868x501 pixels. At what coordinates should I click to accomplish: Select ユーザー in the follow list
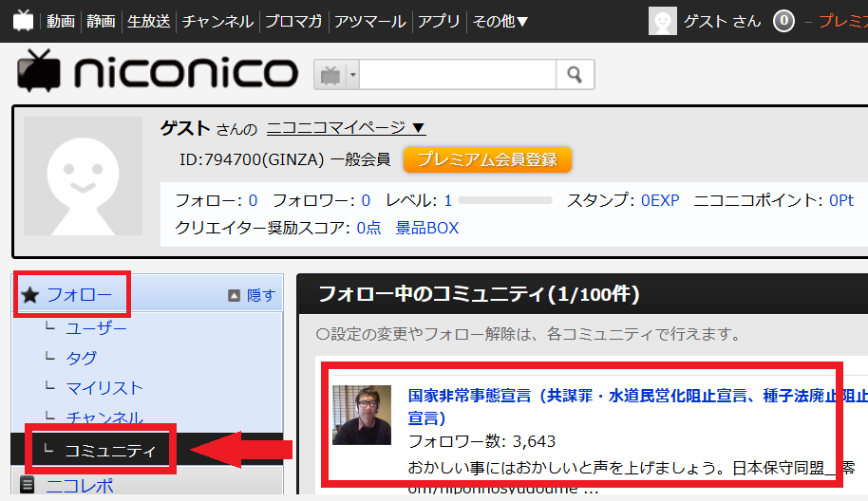96,328
